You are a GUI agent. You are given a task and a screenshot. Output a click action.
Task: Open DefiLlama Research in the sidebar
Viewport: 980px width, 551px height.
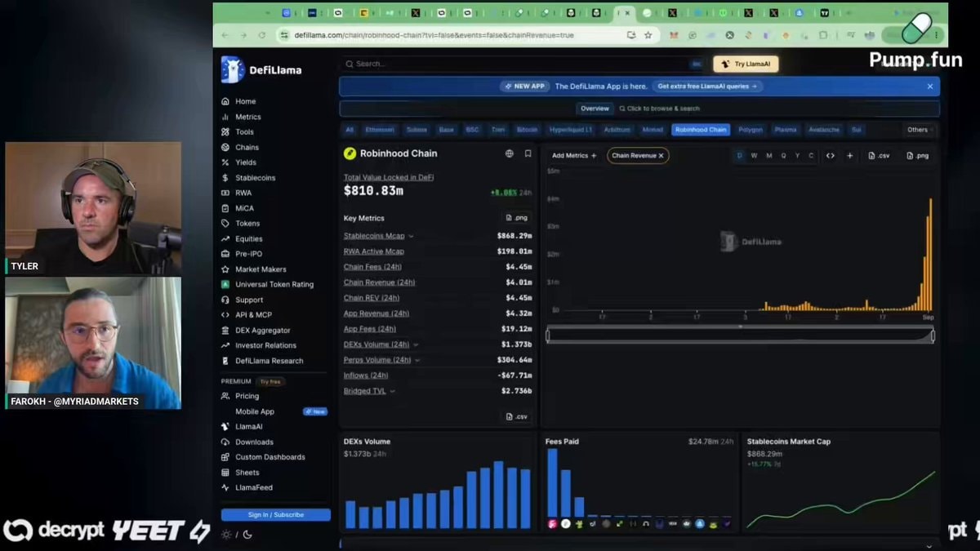pyautogui.click(x=269, y=361)
